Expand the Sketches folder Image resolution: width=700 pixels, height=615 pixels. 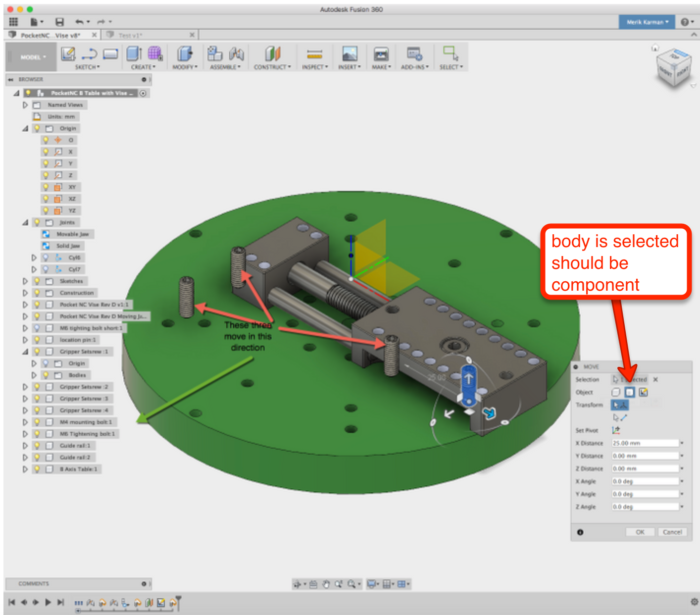click(x=25, y=281)
